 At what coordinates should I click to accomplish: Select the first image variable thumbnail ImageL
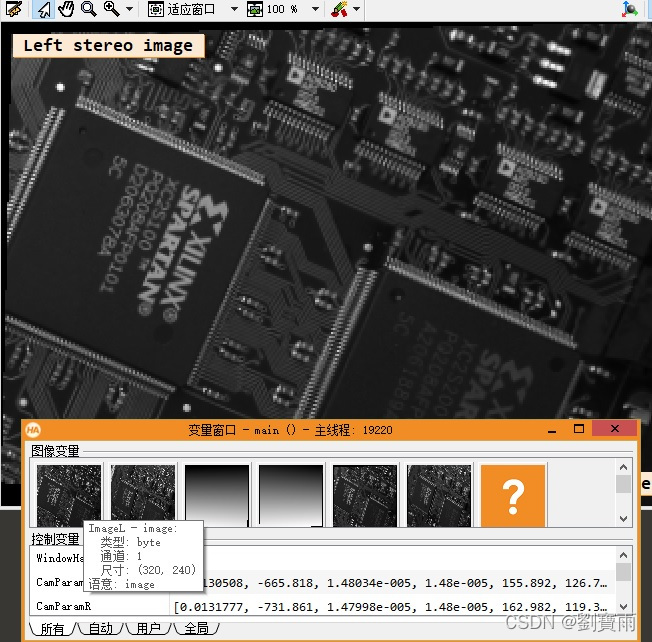[69, 495]
